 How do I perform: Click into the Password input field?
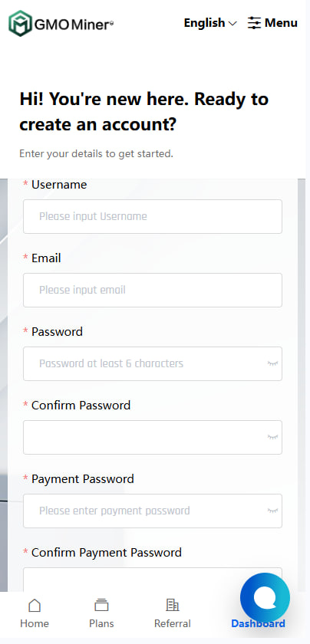point(153,363)
